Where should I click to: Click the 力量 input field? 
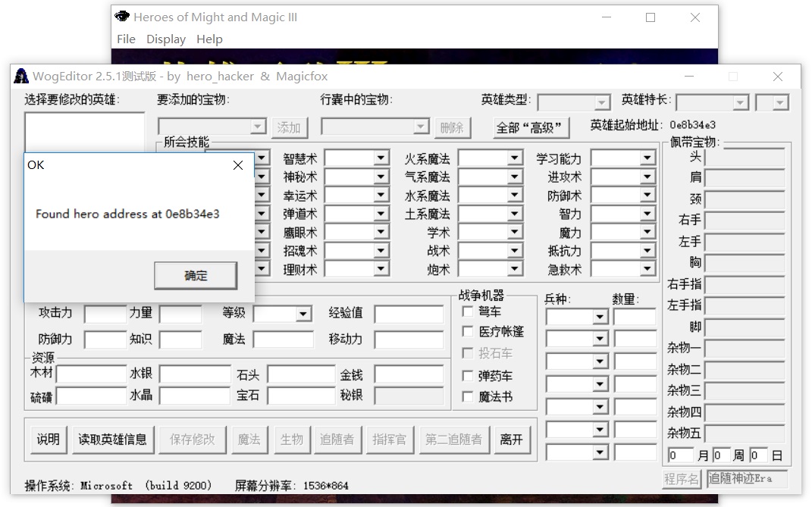tap(180, 314)
